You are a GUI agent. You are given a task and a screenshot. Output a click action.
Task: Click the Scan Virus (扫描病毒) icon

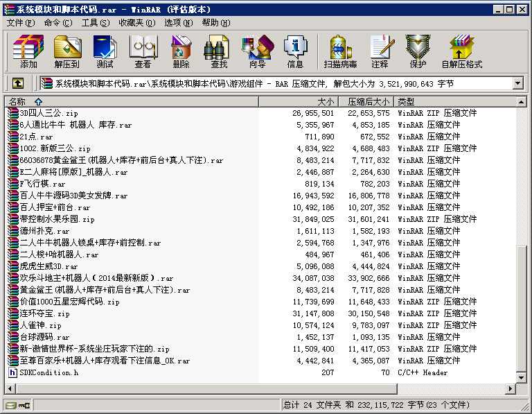(340, 51)
